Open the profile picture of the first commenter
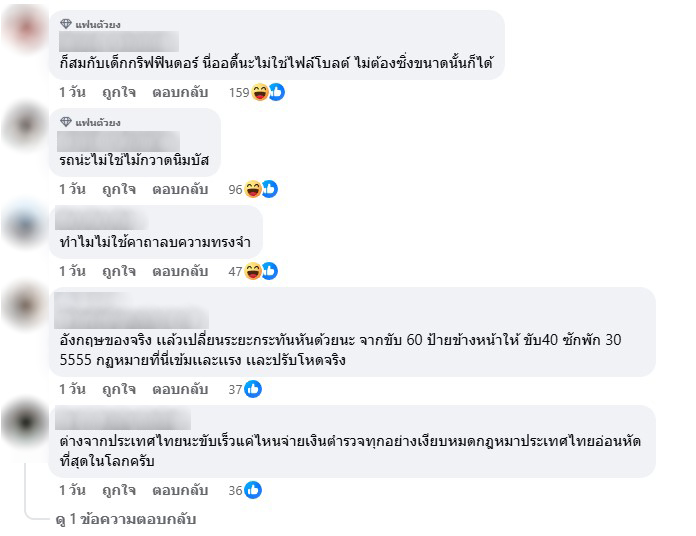696x536 pixels. tap(25, 28)
